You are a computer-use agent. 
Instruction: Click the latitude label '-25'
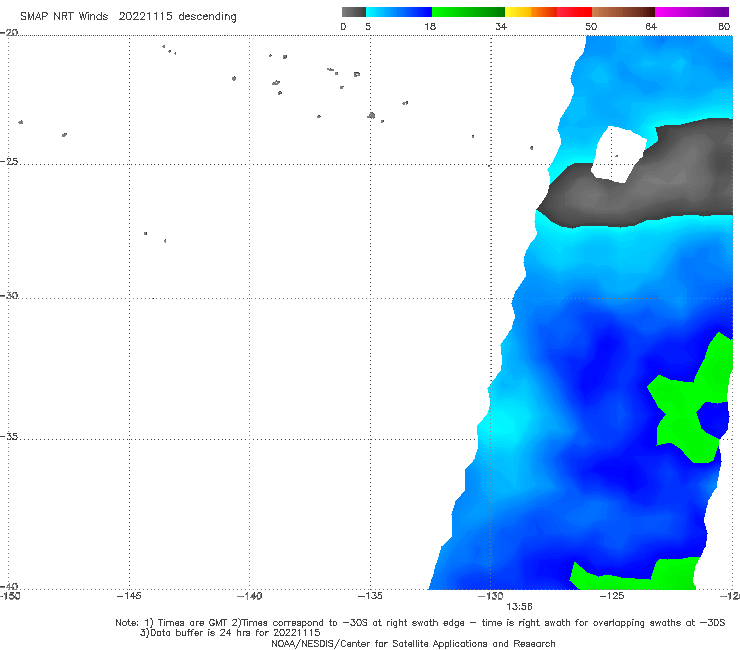(9, 161)
